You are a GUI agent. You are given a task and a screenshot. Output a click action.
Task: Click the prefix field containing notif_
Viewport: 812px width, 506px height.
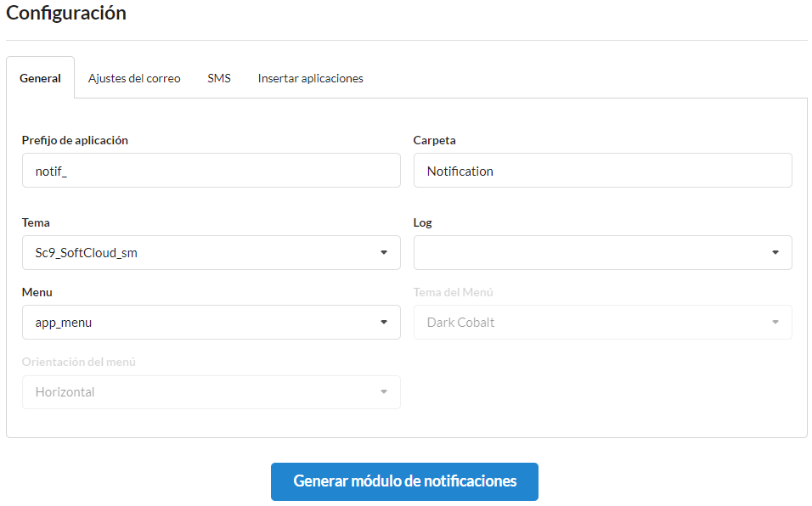[211, 170]
